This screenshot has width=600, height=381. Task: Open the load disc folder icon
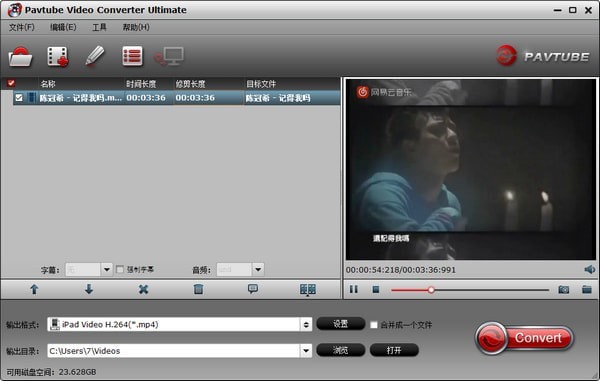[x=21, y=57]
